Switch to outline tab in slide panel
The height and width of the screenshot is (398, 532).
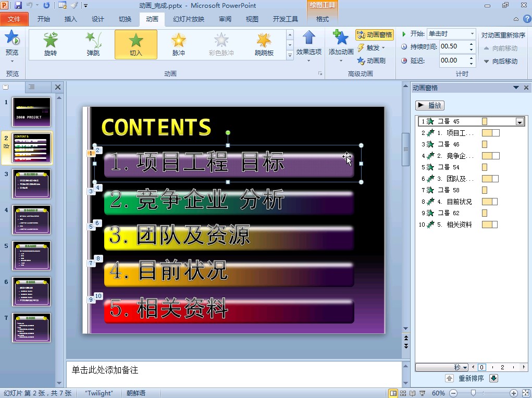(x=31, y=87)
